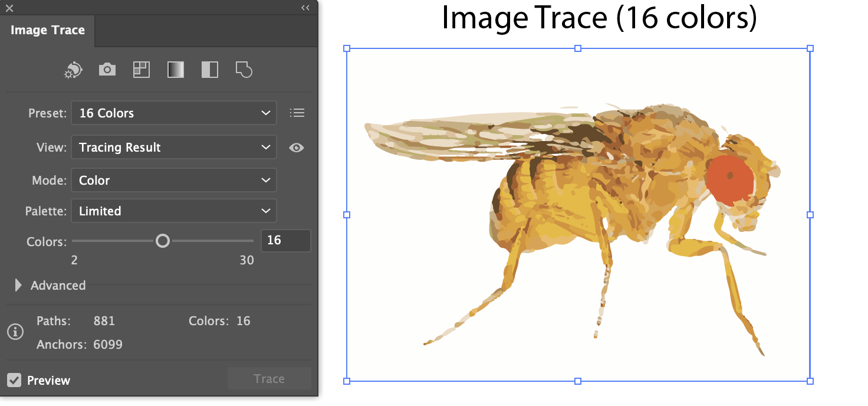Open the manage presets list icon

[x=297, y=113]
